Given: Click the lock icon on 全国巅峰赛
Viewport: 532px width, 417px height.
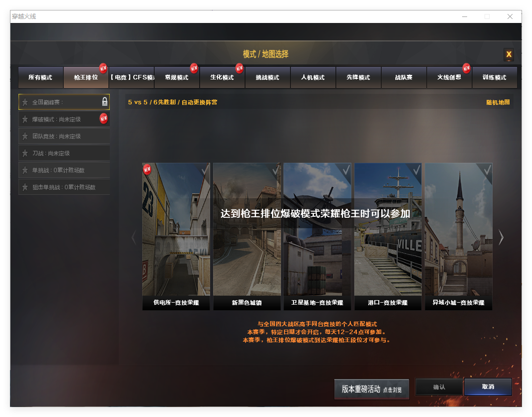Looking at the screenshot, I should [x=104, y=101].
